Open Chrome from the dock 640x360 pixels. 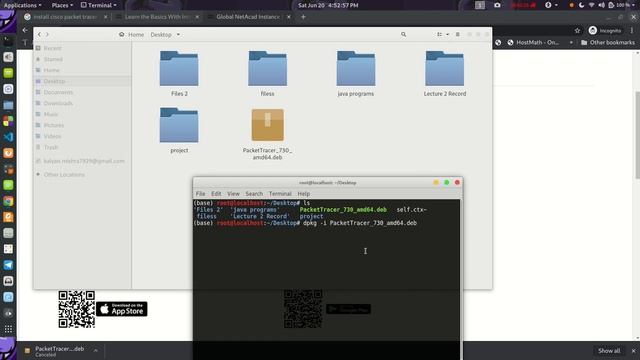click(8, 201)
